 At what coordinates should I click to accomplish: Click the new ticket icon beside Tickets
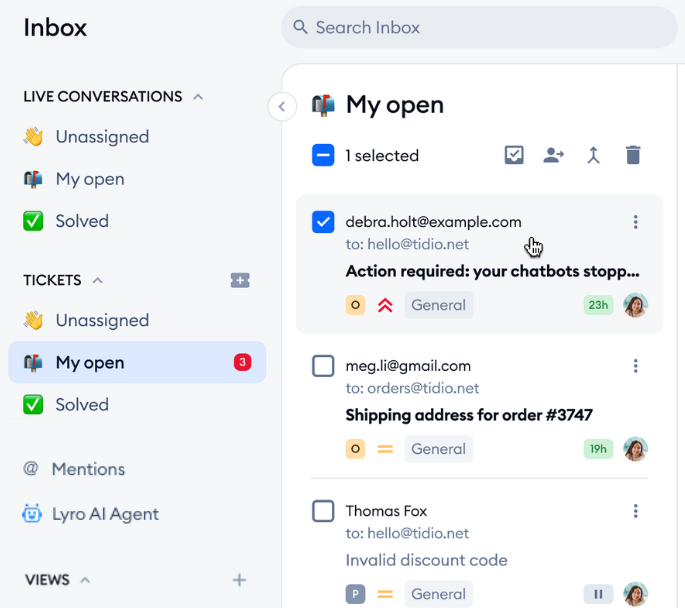point(240,281)
